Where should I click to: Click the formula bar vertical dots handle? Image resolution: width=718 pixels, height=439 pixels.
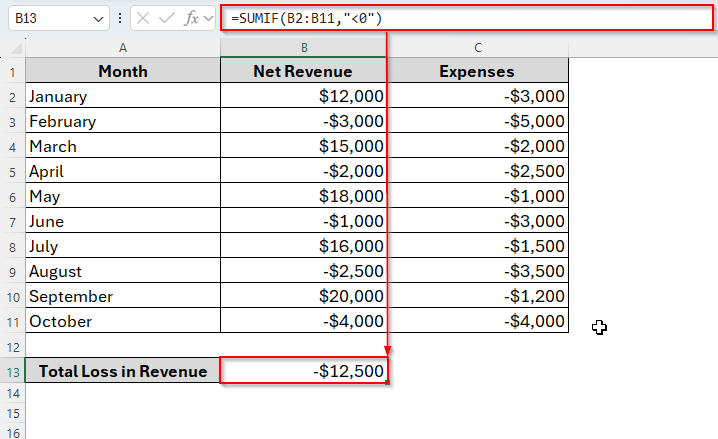point(120,18)
